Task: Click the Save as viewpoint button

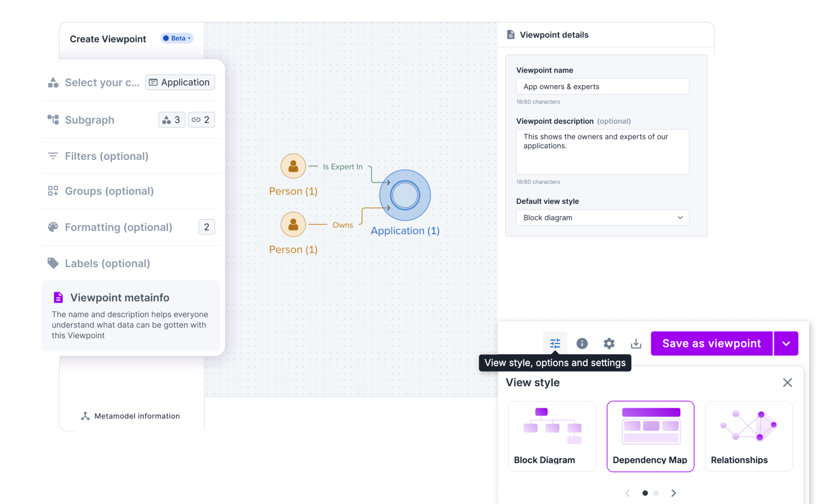Action: click(x=711, y=343)
